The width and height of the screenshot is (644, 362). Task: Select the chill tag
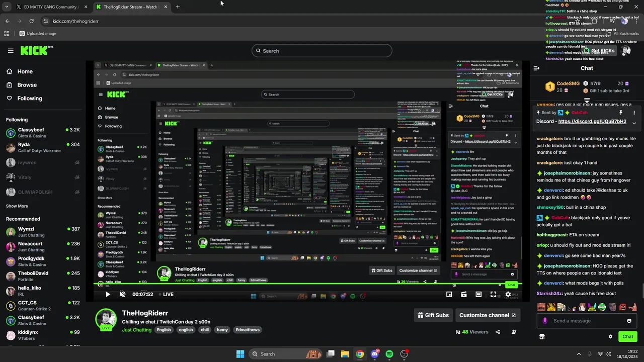(x=204, y=330)
